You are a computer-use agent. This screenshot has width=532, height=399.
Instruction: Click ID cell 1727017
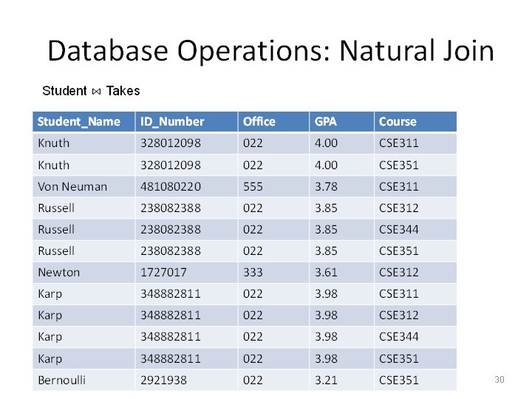tap(187, 273)
